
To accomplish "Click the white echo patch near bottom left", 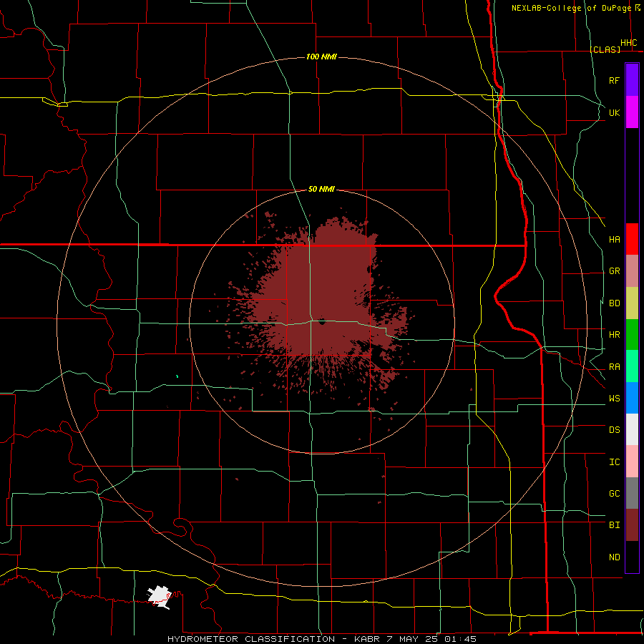I will pos(159,596).
